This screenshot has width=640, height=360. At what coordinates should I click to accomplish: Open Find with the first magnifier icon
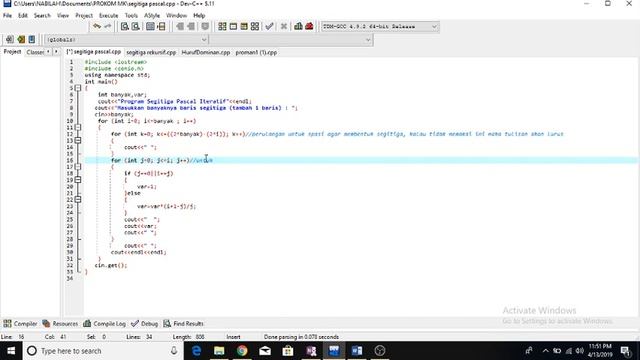[x=124, y=27]
